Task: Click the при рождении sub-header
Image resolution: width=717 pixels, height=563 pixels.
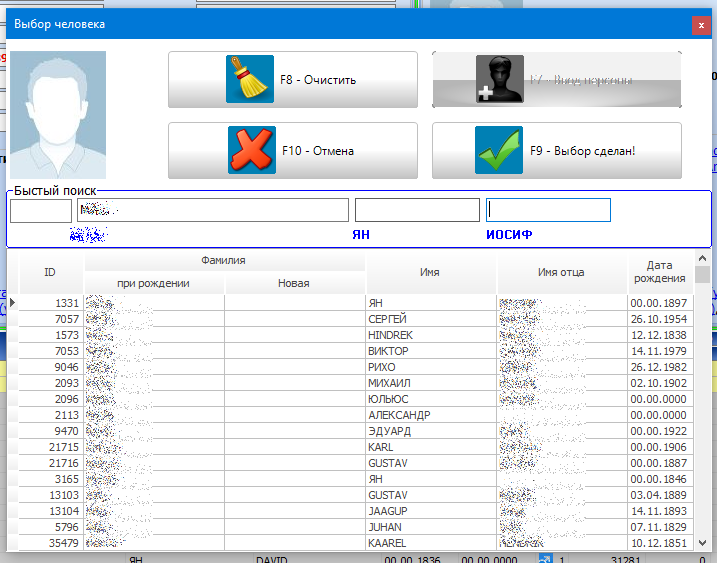Action: (153, 284)
